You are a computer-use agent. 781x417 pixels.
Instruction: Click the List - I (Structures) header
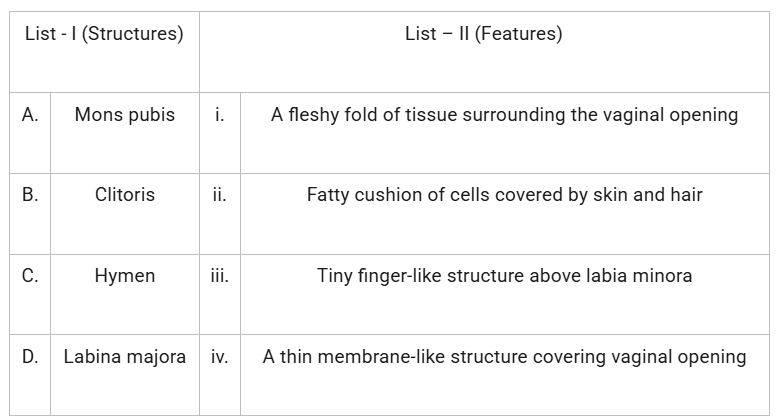(x=104, y=34)
